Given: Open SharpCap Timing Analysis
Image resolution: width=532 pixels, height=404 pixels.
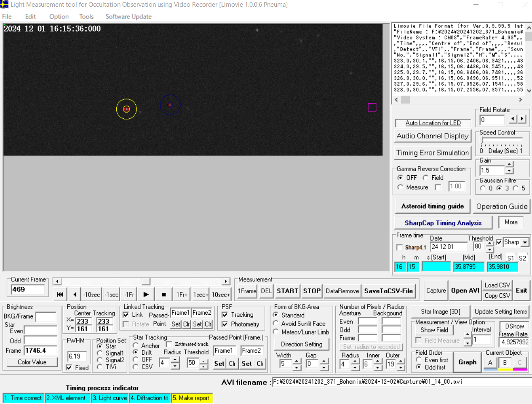Looking at the screenshot, I should [443, 223].
